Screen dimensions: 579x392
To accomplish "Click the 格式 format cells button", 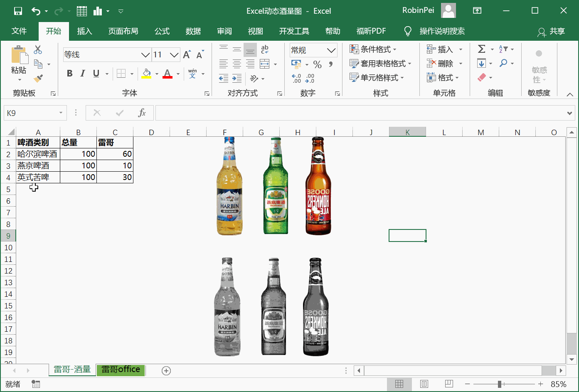I will click(x=443, y=77).
